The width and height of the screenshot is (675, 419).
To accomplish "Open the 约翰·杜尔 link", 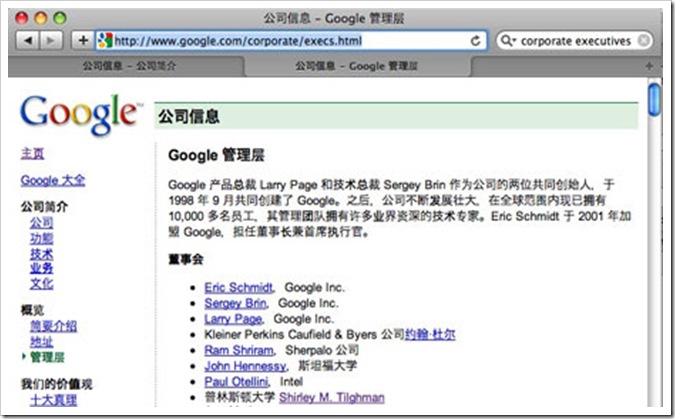I will pos(430,334).
